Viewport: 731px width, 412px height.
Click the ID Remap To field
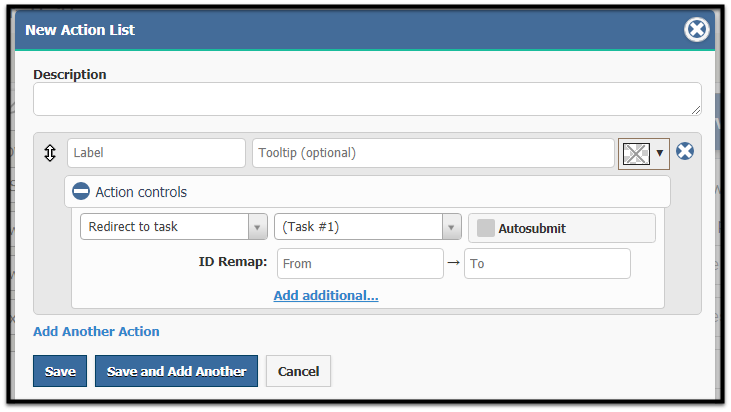click(x=547, y=263)
